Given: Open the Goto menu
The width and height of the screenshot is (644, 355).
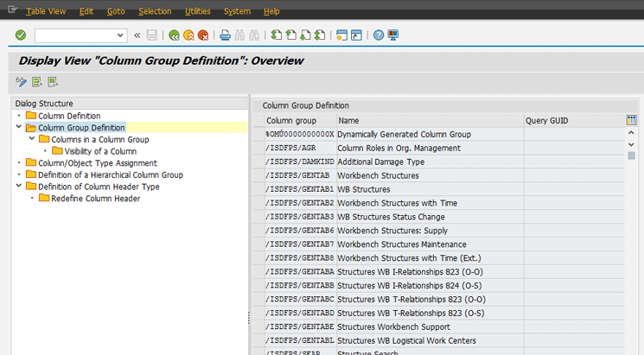Looking at the screenshot, I should pos(116,11).
